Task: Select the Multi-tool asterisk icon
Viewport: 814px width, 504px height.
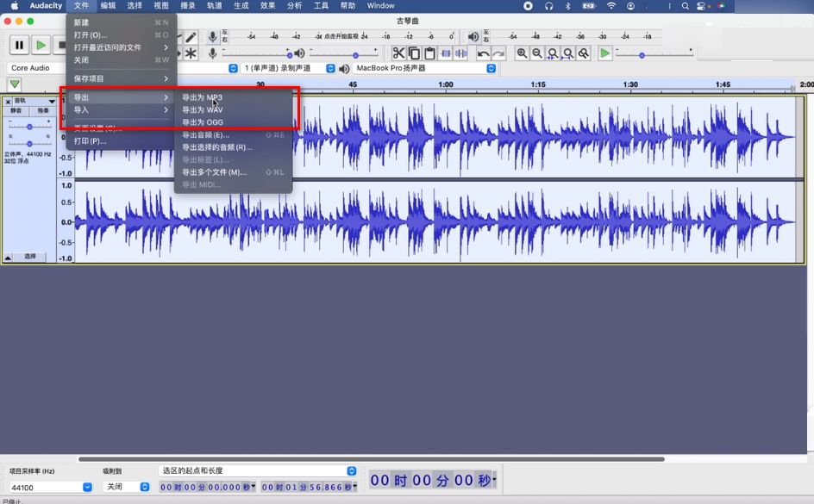Action: [191, 53]
